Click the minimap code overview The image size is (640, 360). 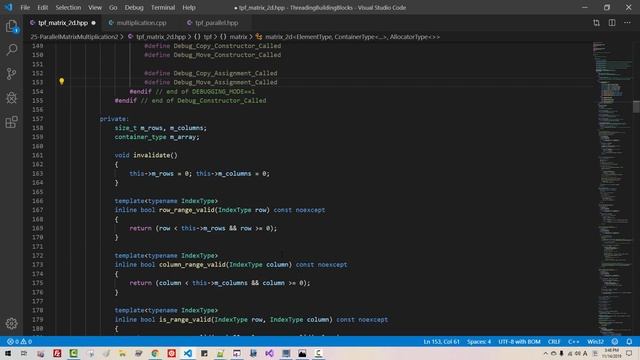point(612,188)
